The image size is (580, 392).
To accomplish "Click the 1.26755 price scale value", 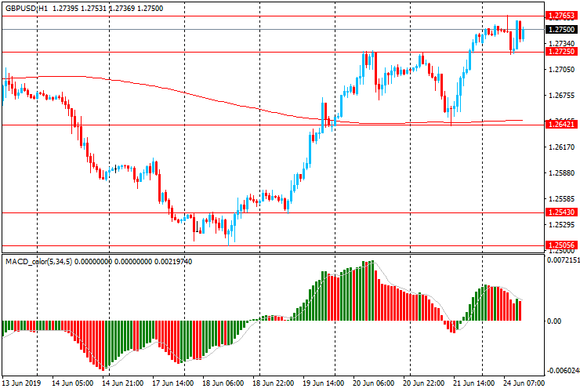I will point(562,95).
